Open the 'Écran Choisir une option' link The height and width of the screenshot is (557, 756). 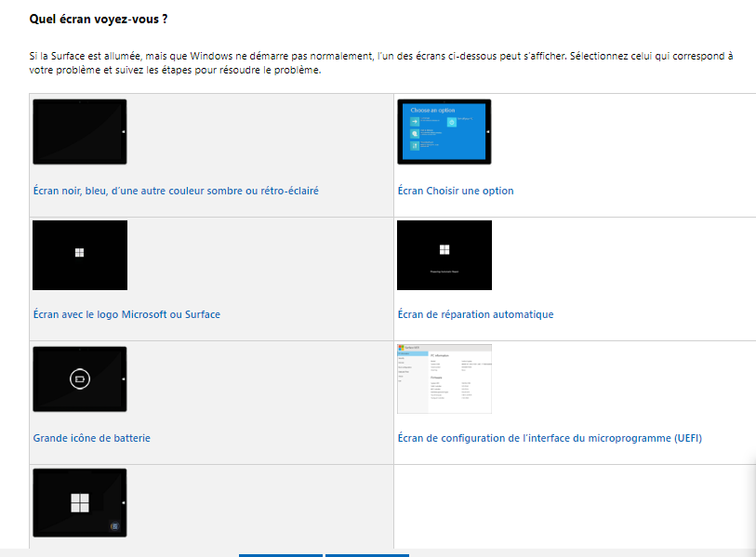[x=455, y=191]
